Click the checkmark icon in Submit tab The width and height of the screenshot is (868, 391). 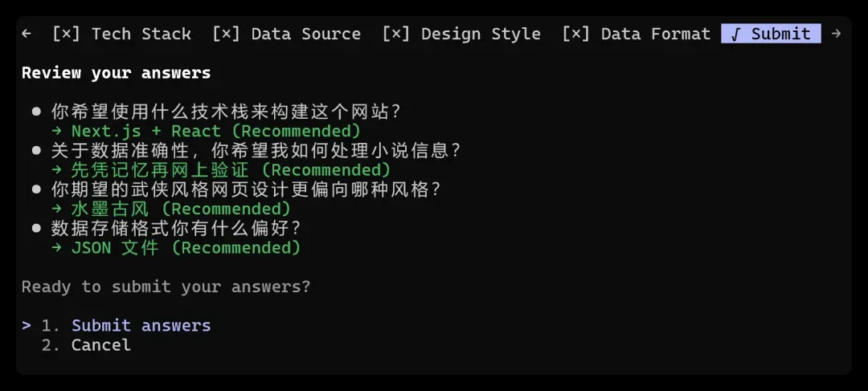click(735, 35)
